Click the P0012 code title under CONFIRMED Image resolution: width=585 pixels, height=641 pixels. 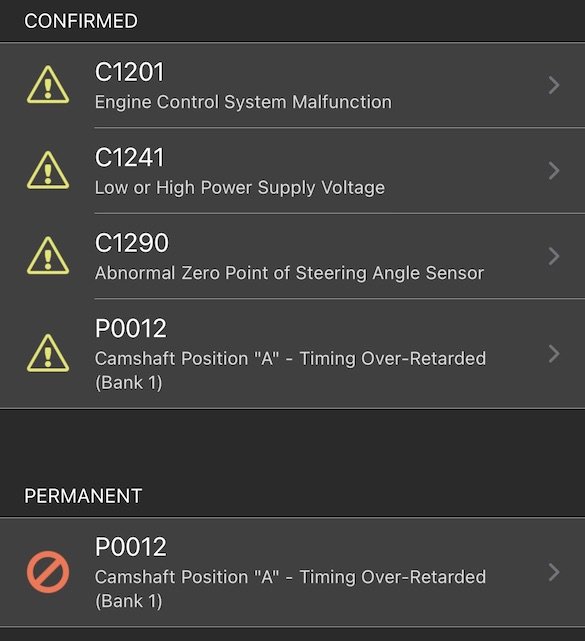[131, 328]
